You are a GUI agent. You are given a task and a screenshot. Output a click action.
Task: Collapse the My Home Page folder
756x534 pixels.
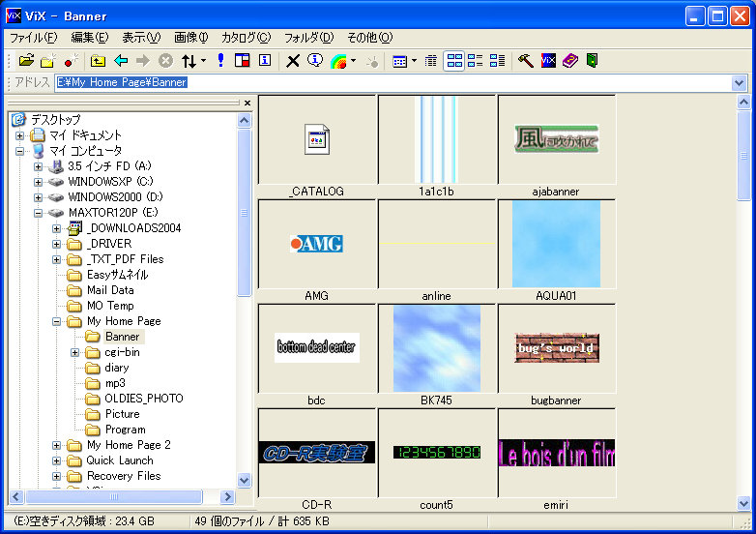[57, 321]
